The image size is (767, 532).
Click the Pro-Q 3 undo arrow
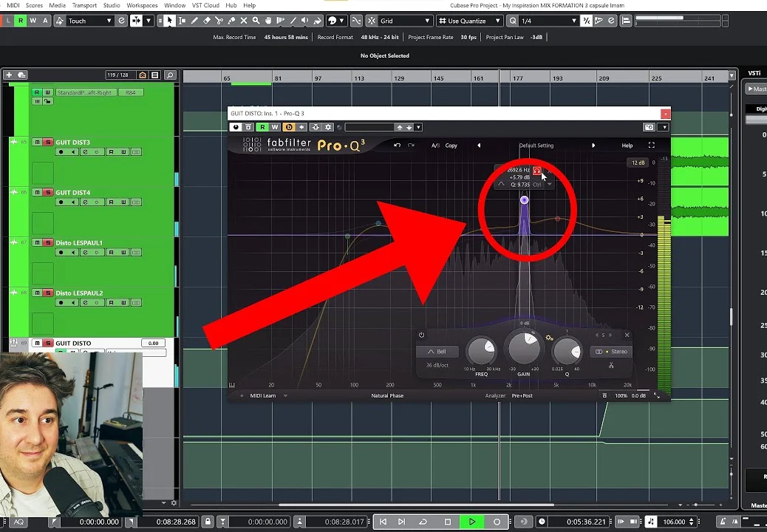[x=398, y=146]
